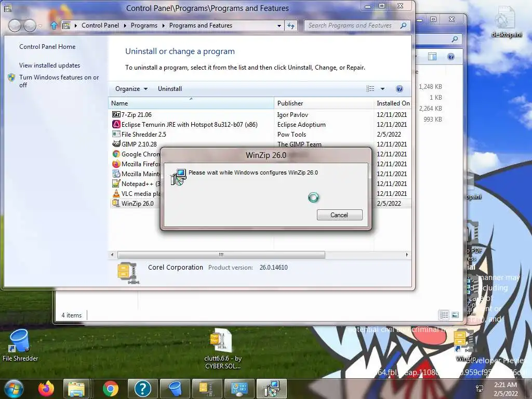532x399 pixels.
Task: Click the File Shredder list icon
Action: [116, 134]
